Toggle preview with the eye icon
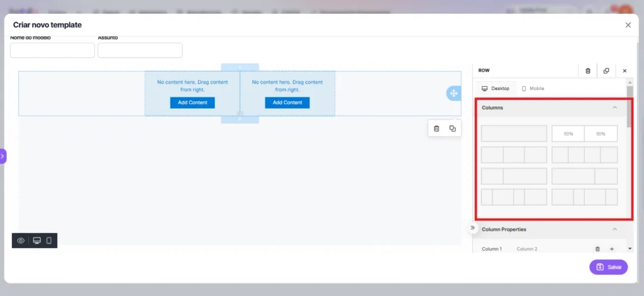This screenshot has width=644, height=296. coord(21,241)
